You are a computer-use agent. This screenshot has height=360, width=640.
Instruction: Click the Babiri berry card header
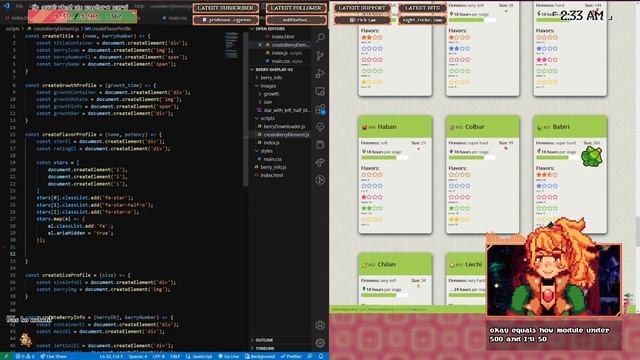(x=570, y=127)
